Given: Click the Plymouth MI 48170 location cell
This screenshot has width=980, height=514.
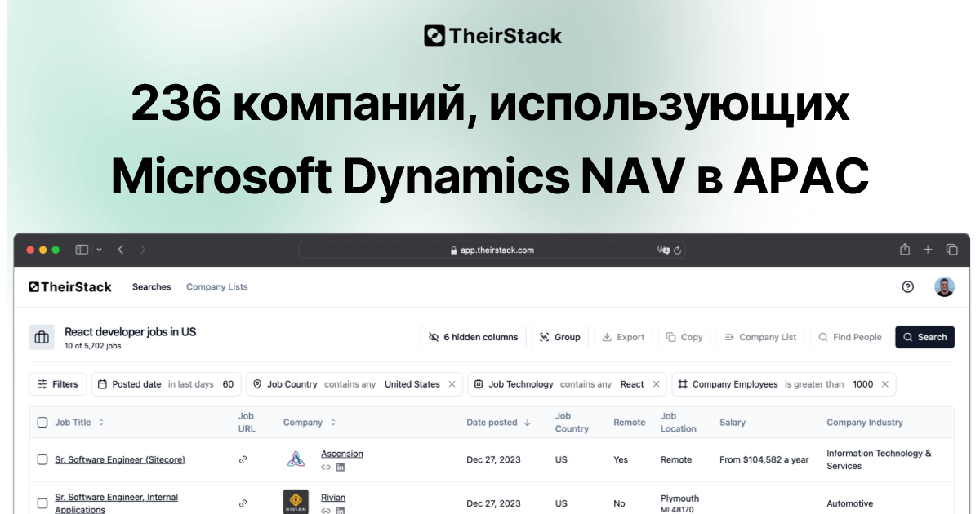Looking at the screenshot, I should pyautogui.click(x=680, y=503).
